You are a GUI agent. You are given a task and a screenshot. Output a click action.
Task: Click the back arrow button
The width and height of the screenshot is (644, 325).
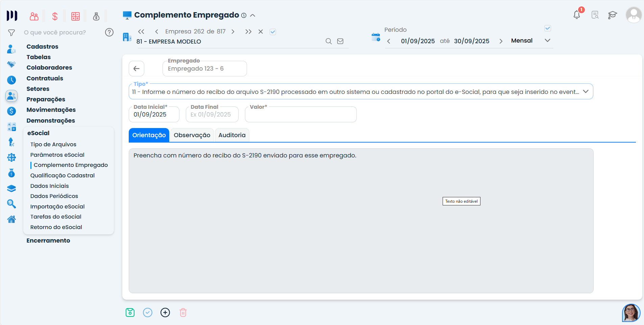[x=137, y=69]
